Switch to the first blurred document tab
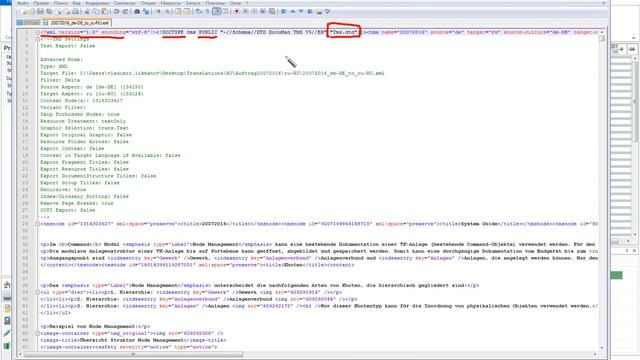640x360 pixels. (29, 23)
